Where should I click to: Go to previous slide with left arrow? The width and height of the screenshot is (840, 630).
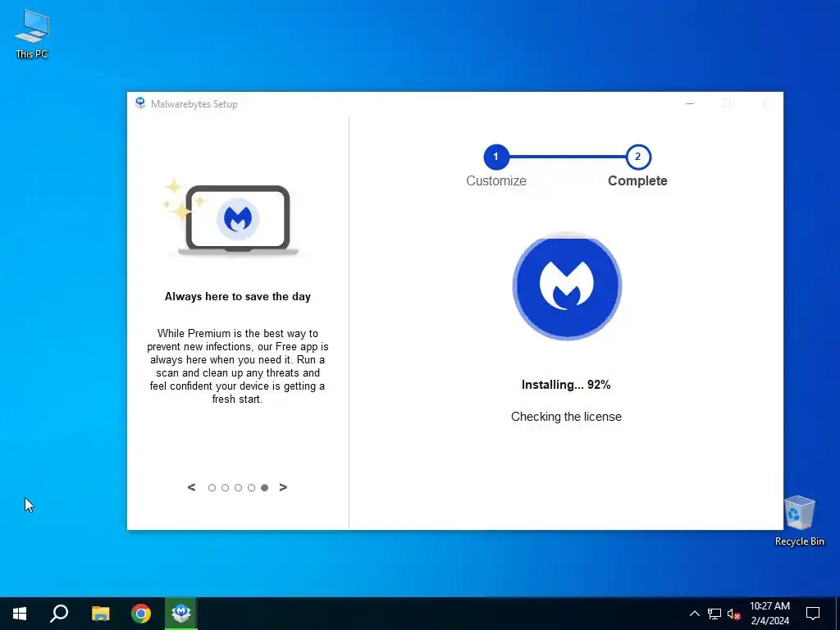click(x=191, y=487)
